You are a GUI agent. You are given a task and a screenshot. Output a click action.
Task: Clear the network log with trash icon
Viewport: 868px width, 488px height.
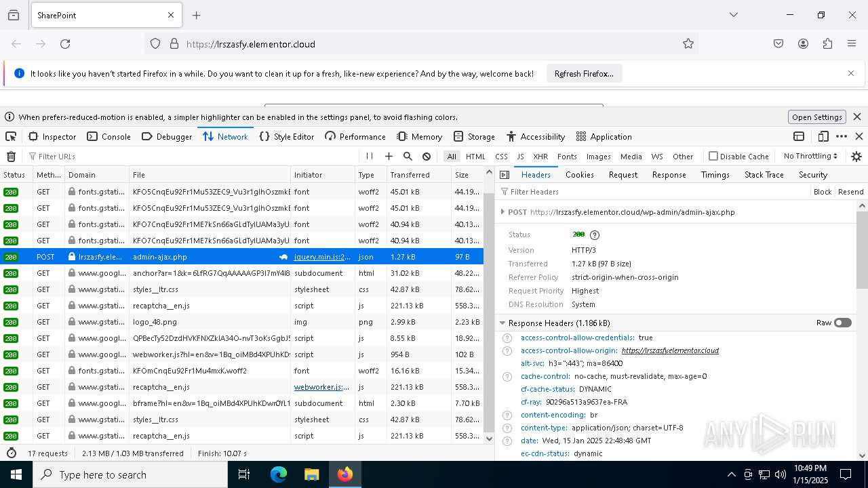[x=11, y=157]
